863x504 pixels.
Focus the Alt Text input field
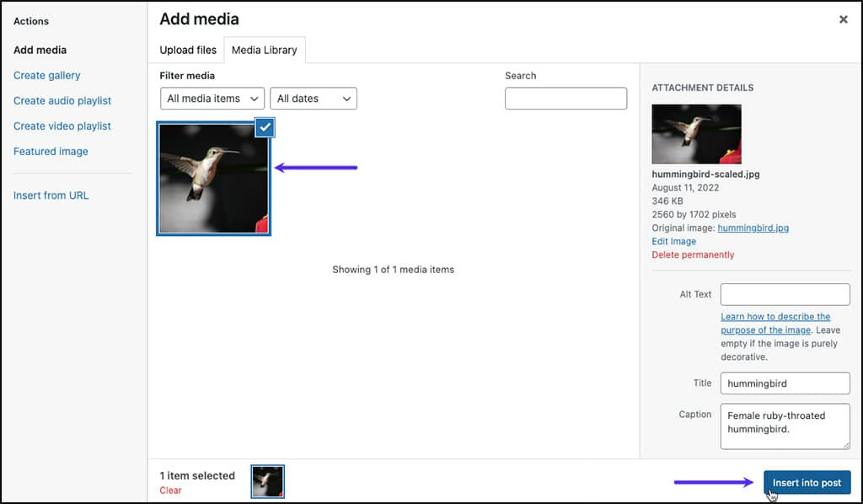point(785,294)
